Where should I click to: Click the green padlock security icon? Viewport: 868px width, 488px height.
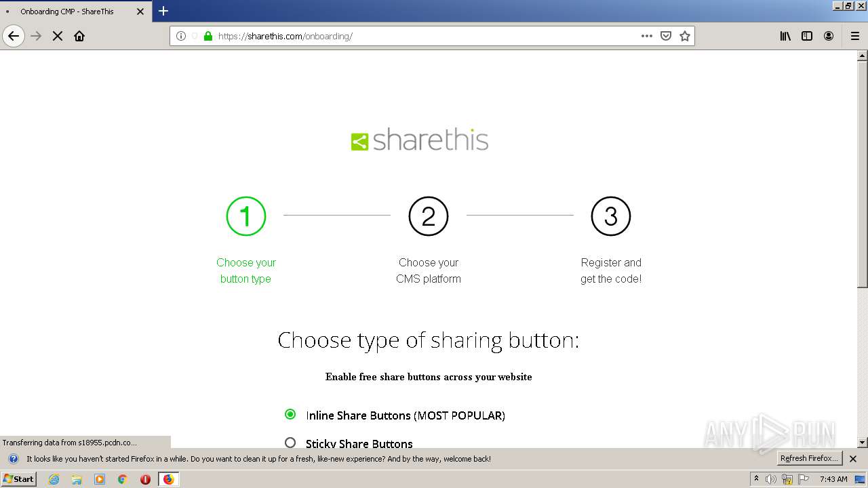(x=208, y=36)
